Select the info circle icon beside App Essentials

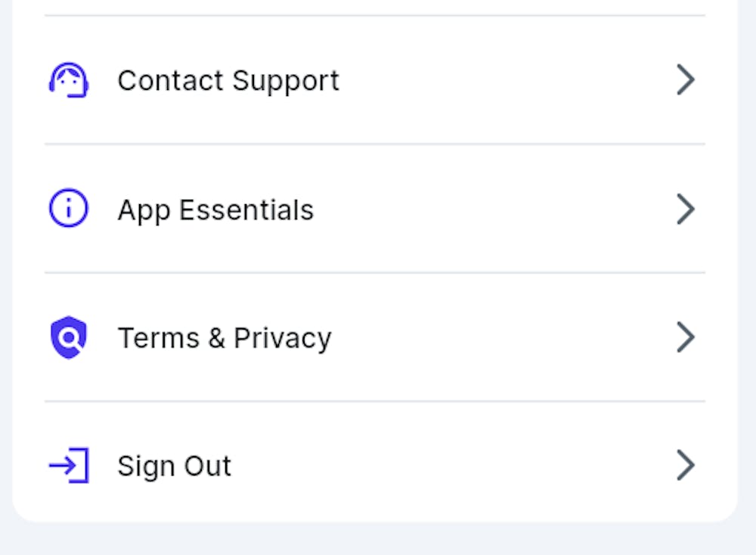68,208
